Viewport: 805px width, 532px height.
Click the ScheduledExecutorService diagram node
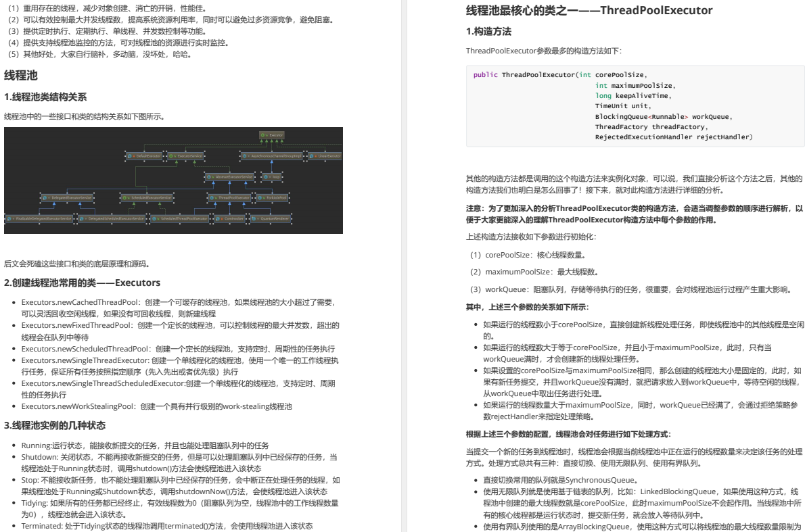pyautogui.click(x=147, y=197)
